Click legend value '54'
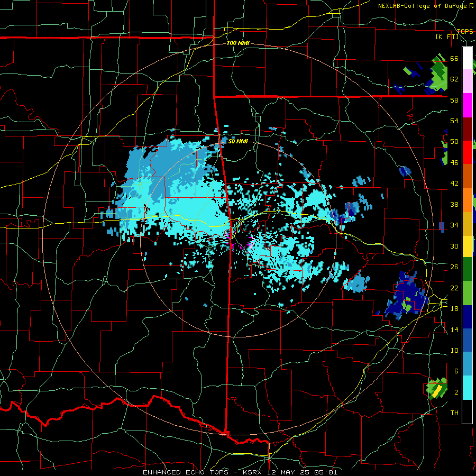476x476 pixels. [454, 121]
